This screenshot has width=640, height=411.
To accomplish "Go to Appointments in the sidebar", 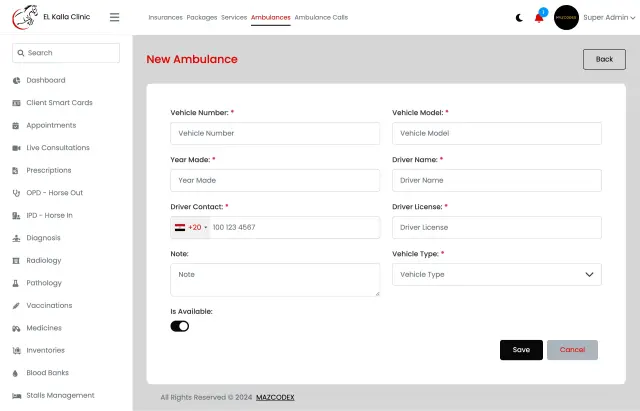I will coord(51,125).
